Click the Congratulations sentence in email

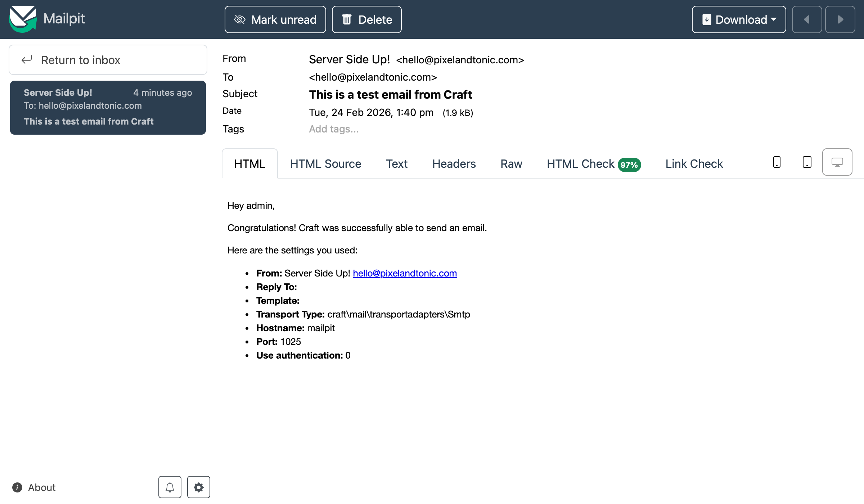tap(357, 228)
